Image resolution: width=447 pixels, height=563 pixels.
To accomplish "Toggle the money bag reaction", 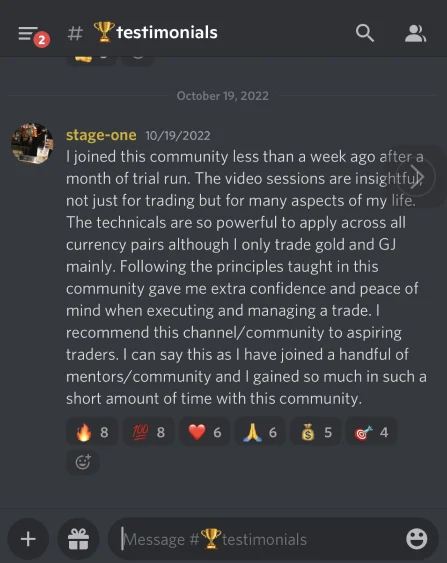I will [316, 432].
